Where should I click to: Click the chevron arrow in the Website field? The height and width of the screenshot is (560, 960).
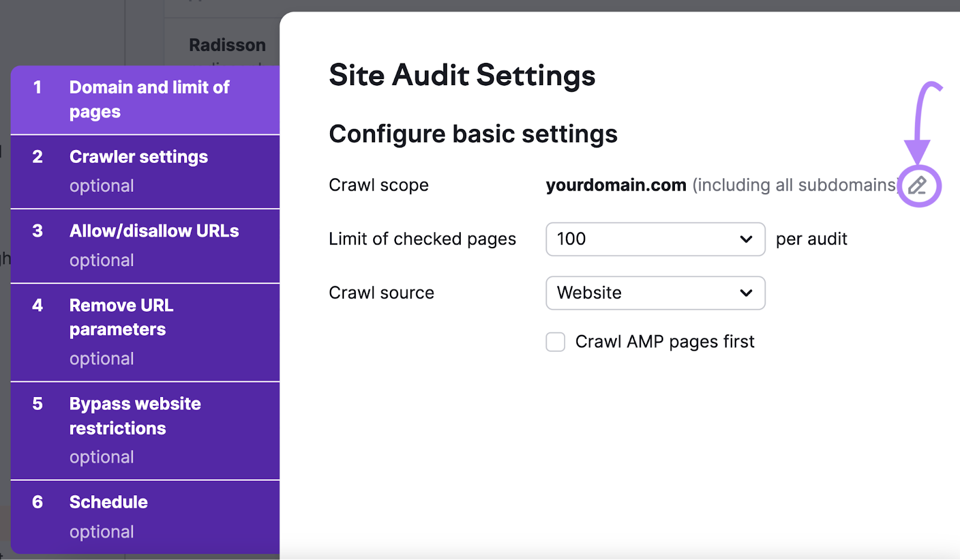click(746, 293)
